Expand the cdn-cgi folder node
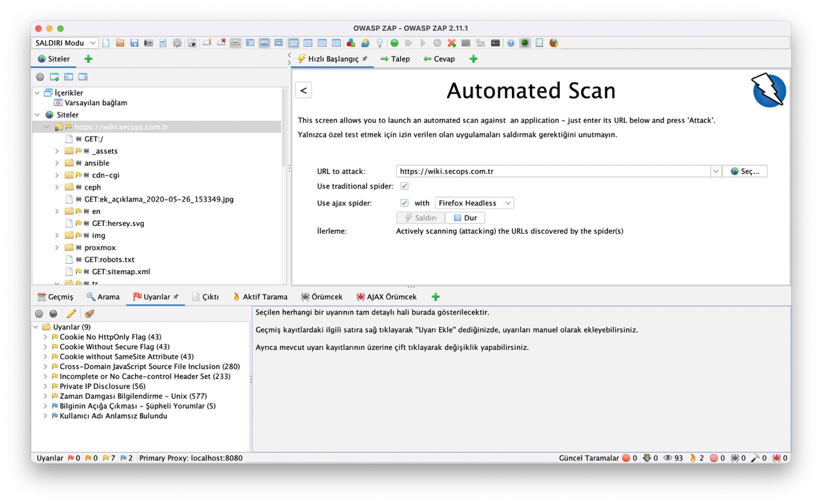The image size is (822, 504). pyautogui.click(x=57, y=175)
